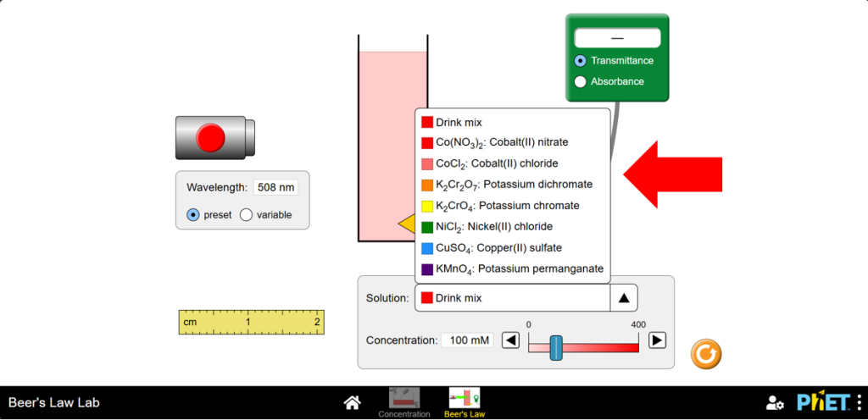
Task: Click the yellow centimeter ruler
Action: (x=251, y=322)
